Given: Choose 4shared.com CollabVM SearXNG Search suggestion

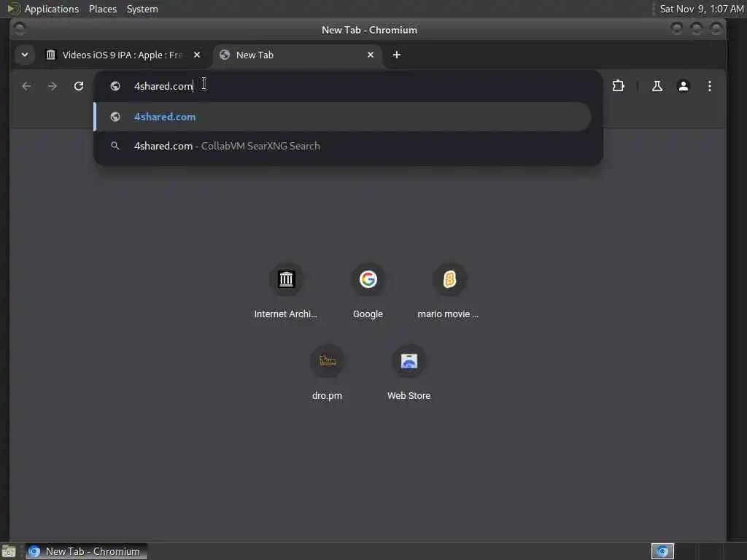Looking at the screenshot, I should point(343,146).
